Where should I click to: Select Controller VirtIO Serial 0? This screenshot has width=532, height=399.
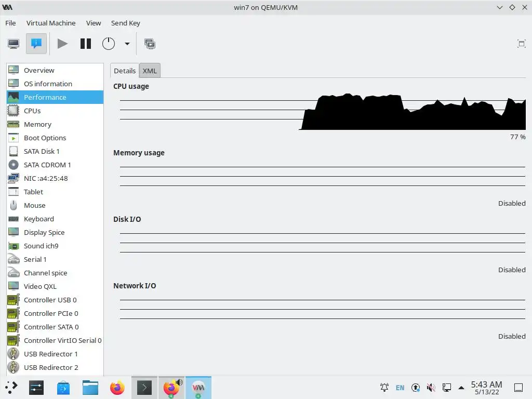tap(55, 341)
